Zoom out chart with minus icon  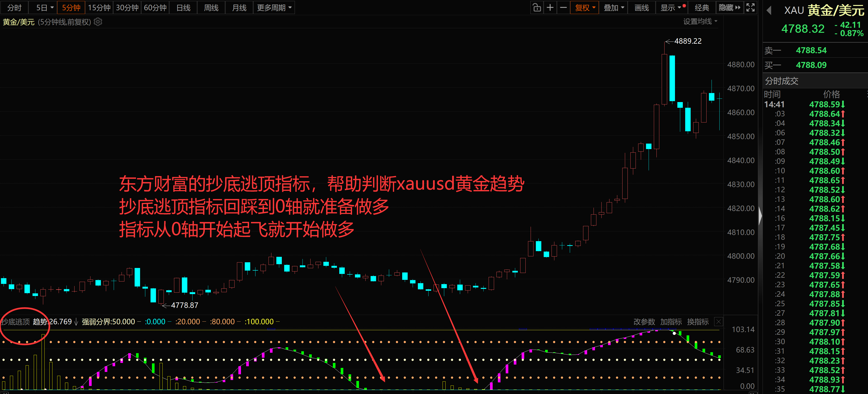(563, 7)
